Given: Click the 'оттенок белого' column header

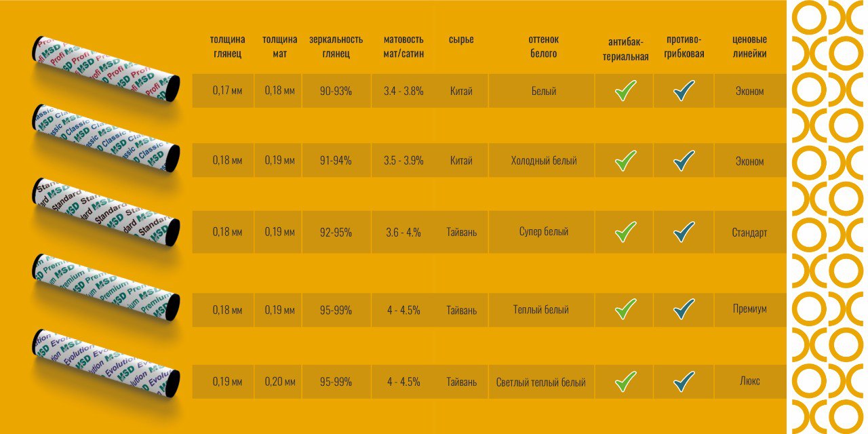Looking at the screenshot, I should [543, 46].
